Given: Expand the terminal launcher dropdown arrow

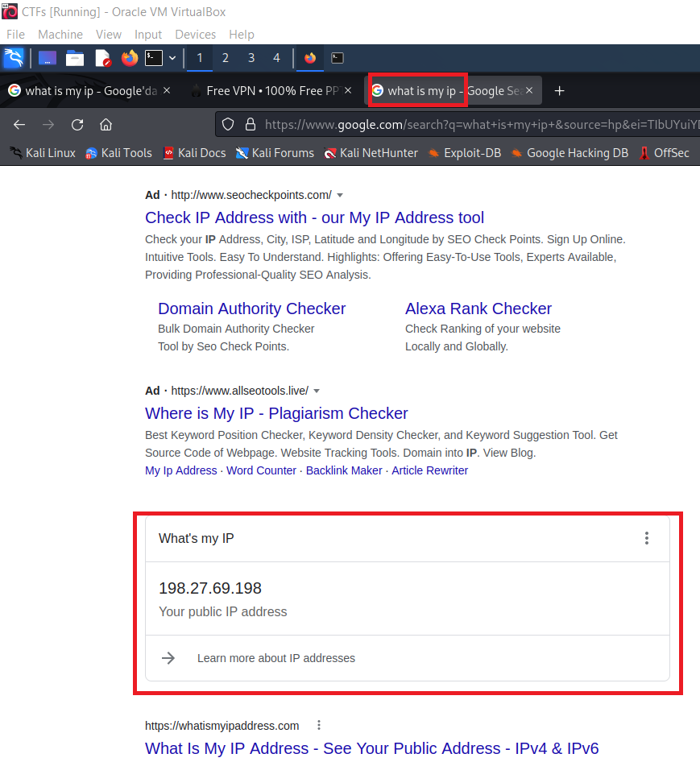Looking at the screenshot, I should (172, 58).
